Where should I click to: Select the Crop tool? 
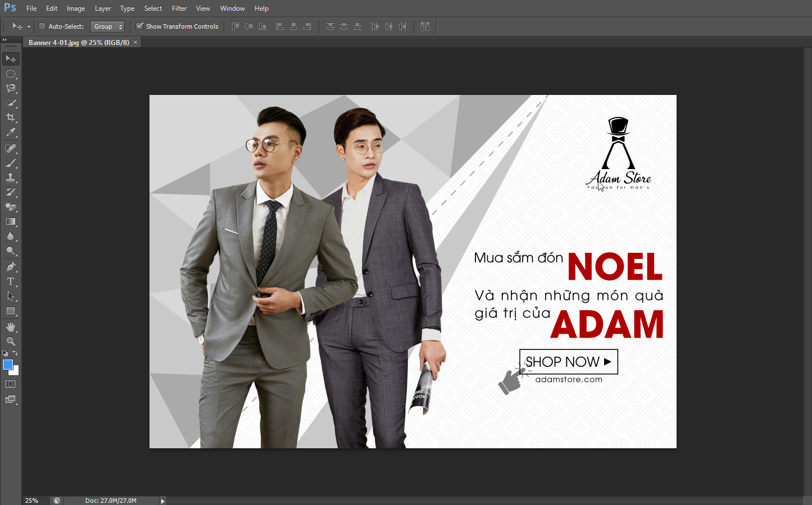click(x=11, y=117)
